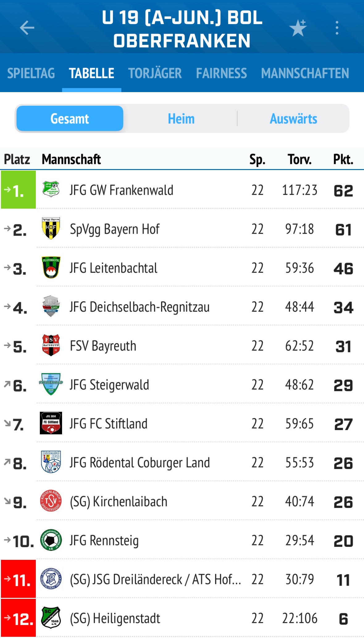Image resolution: width=364 pixels, height=643 pixels.
Task: Tap the JFG FC Stiftland crest
Action: (x=51, y=423)
